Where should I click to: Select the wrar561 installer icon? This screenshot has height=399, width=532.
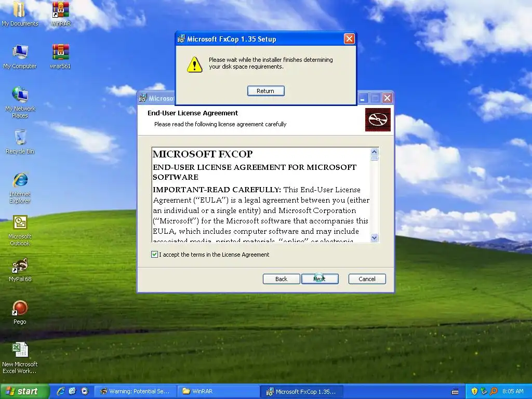60,56
